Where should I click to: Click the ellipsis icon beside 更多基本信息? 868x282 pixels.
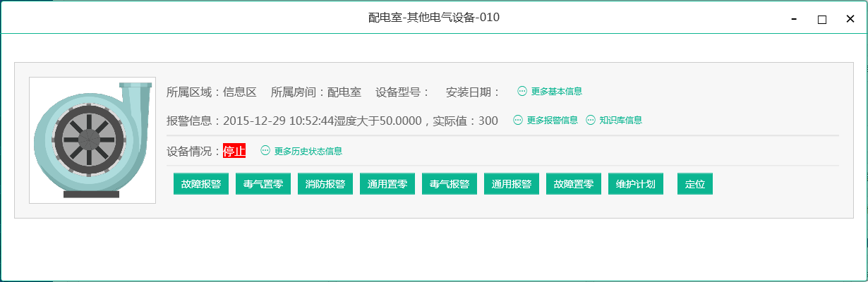pyautogui.click(x=522, y=92)
